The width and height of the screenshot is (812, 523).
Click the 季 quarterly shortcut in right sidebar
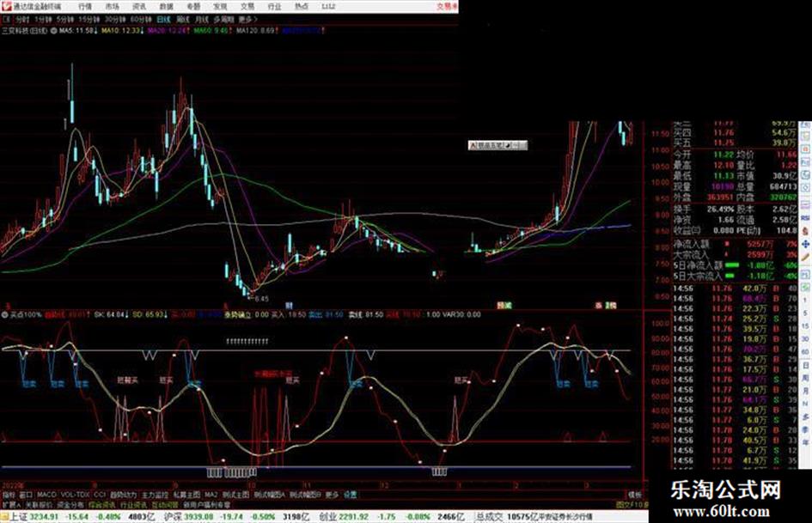point(805,429)
